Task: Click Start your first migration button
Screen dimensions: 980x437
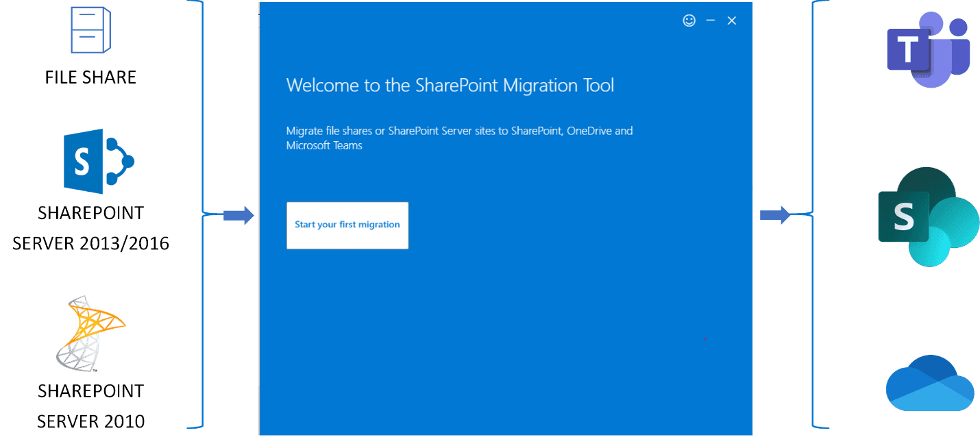Action: tap(347, 225)
